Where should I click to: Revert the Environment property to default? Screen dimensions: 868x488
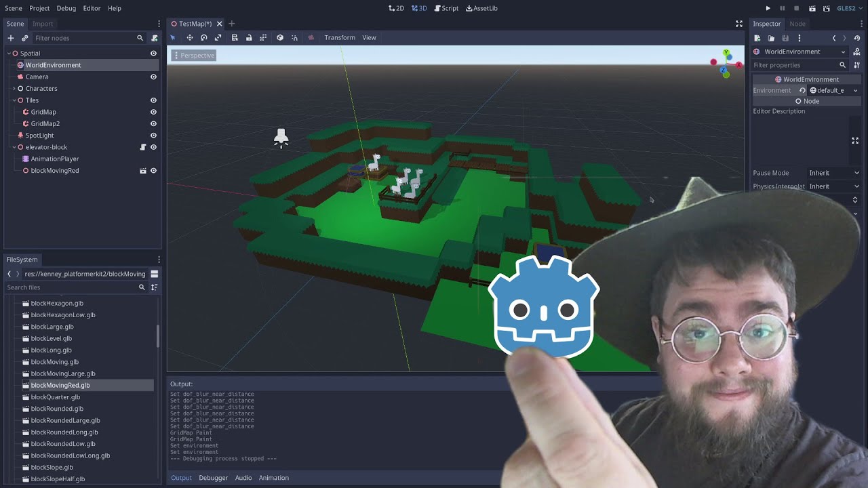point(802,90)
